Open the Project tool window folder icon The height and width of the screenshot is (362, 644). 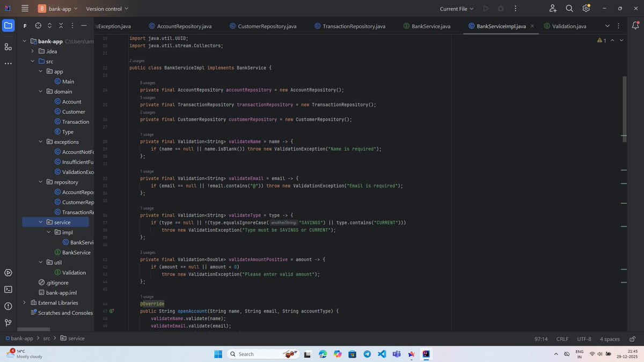coord(8,26)
